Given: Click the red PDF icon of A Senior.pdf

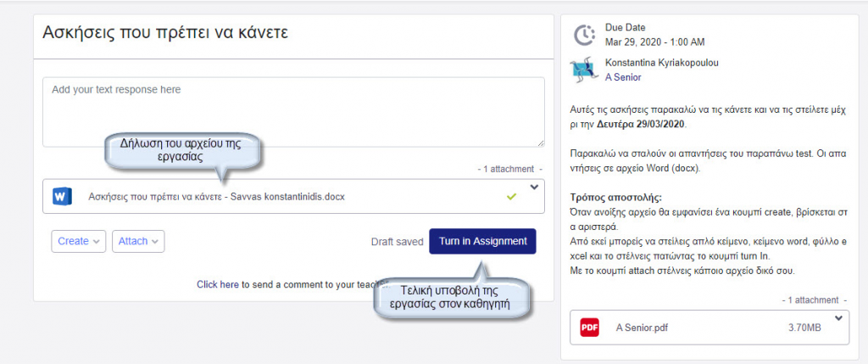Looking at the screenshot, I should [590, 328].
